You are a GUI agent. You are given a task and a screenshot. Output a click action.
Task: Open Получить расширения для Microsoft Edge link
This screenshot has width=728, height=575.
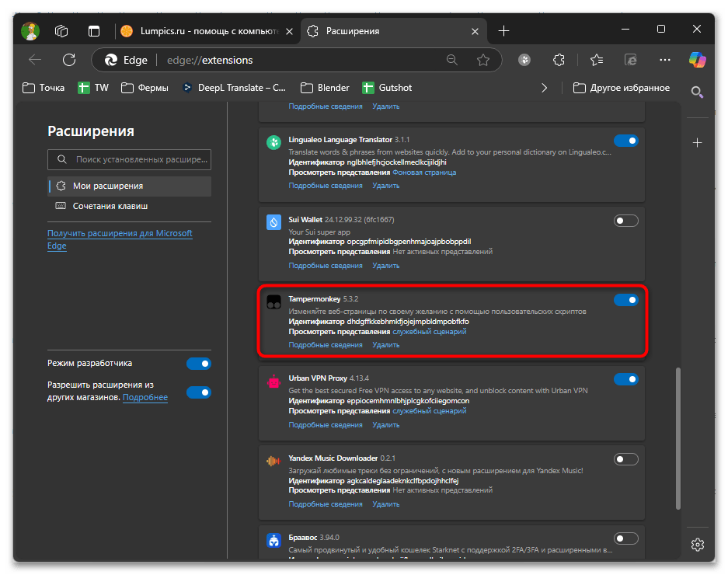point(120,239)
